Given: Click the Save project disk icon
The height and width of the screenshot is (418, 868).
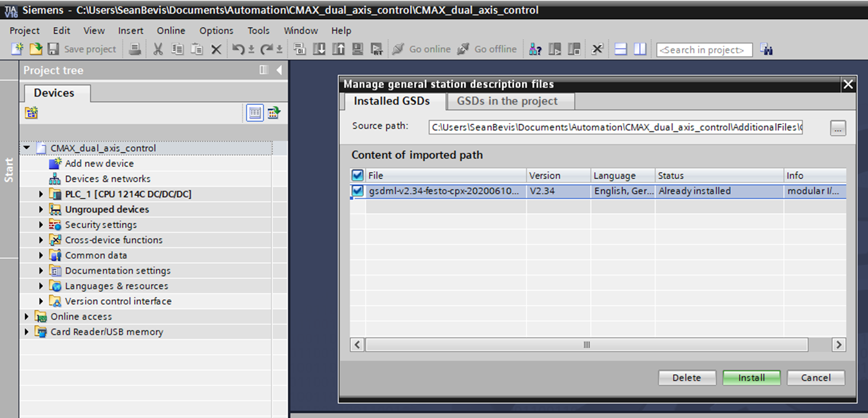Looking at the screenshot, I should point(53,49).
